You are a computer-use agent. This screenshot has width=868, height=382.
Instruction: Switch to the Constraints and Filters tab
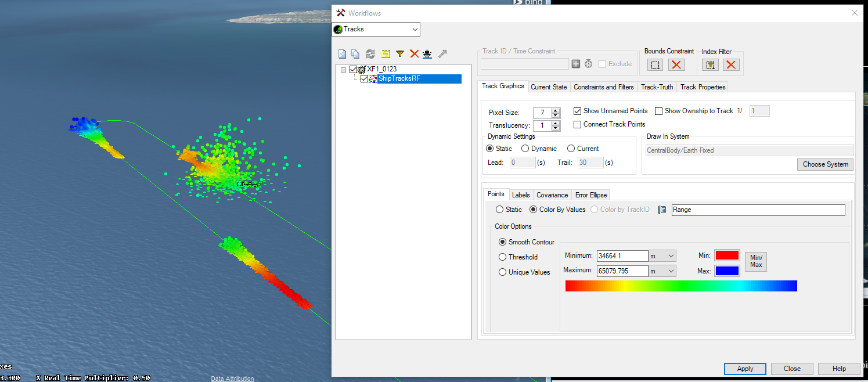pyautogui.click(x=603, y=87)
